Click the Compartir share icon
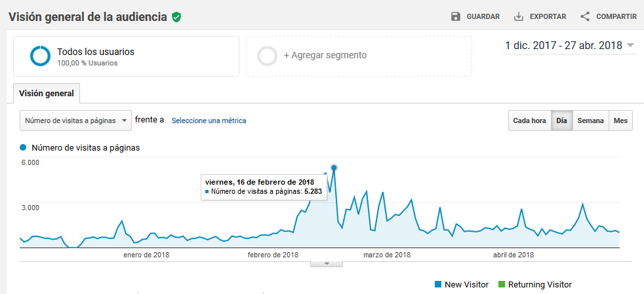644x294 pixels. (585, 16)
